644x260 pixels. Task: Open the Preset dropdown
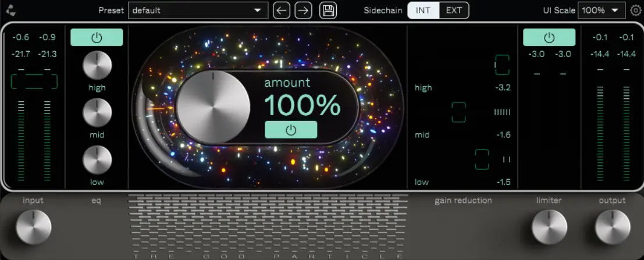(198, 10)
